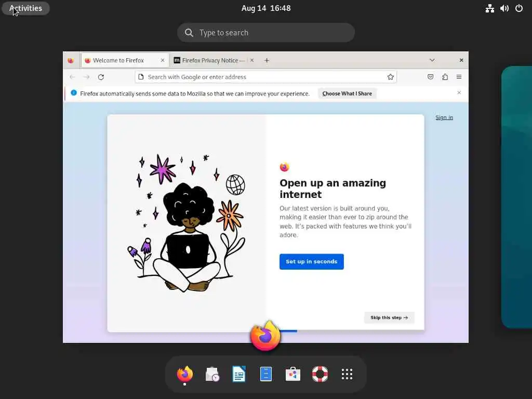Show all applications grid
Screen dimensions: 532x399
[x=347, y=374]
